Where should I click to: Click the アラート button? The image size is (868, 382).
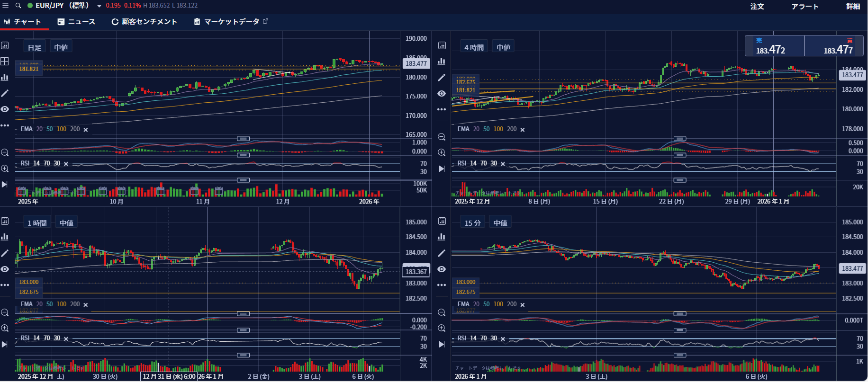(805, 6)
